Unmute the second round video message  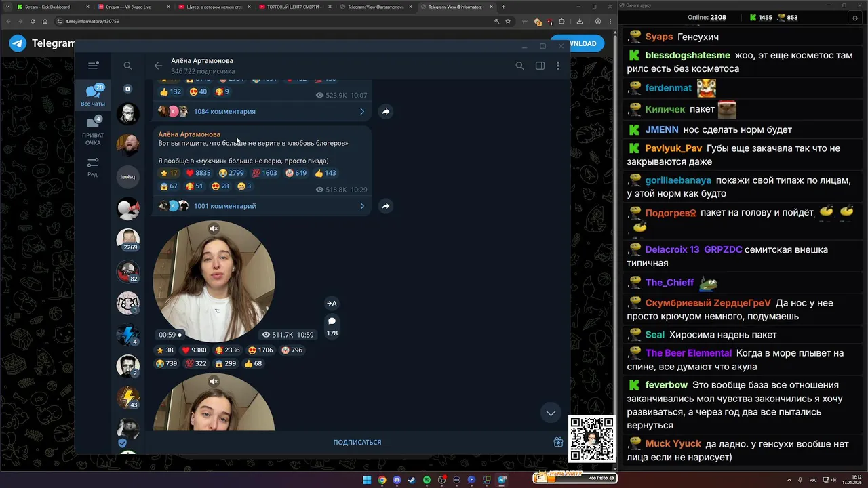(214, 382)
